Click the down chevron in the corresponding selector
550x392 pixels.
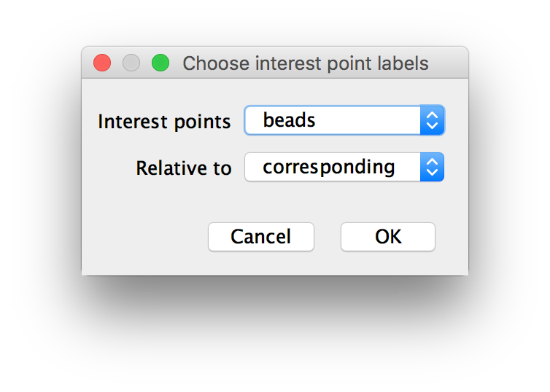[432, 172]
